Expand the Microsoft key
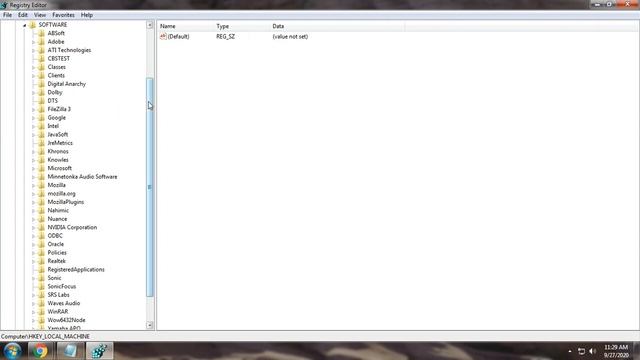The width and height of the screenshot is (640, 360). point(33,169)
